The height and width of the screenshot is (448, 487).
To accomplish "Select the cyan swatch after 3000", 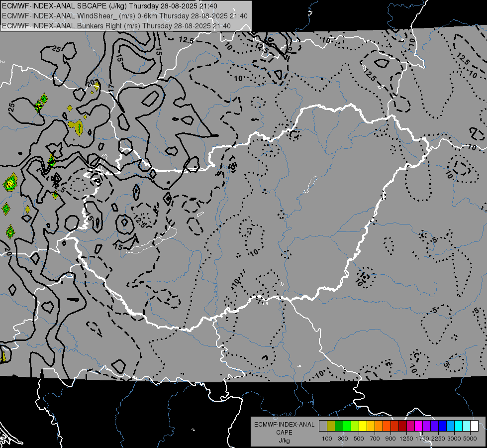I will point(459,426).
